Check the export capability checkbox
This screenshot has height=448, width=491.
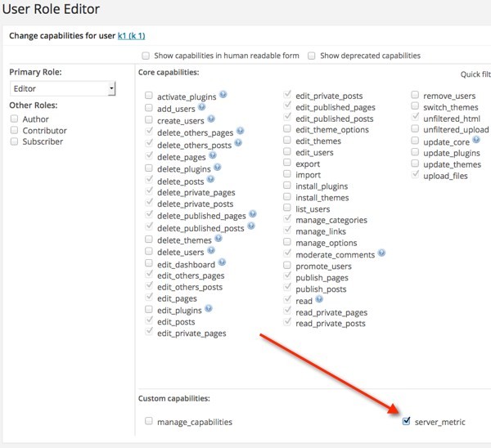tap(287, 163)
